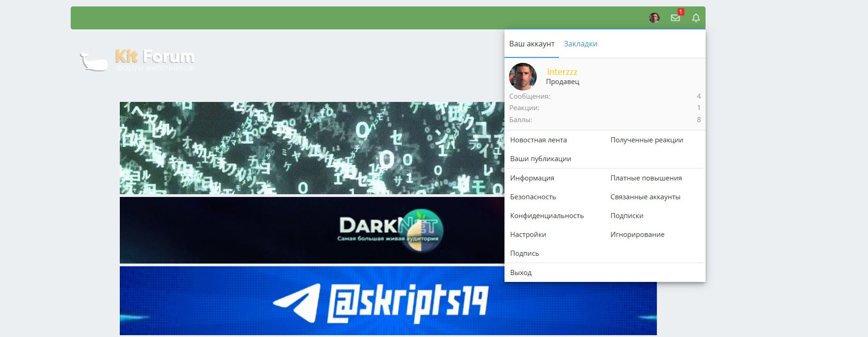Click the Реакции count value 1
The height and width of the screenshot is (337, 868).
coord(699,108)
